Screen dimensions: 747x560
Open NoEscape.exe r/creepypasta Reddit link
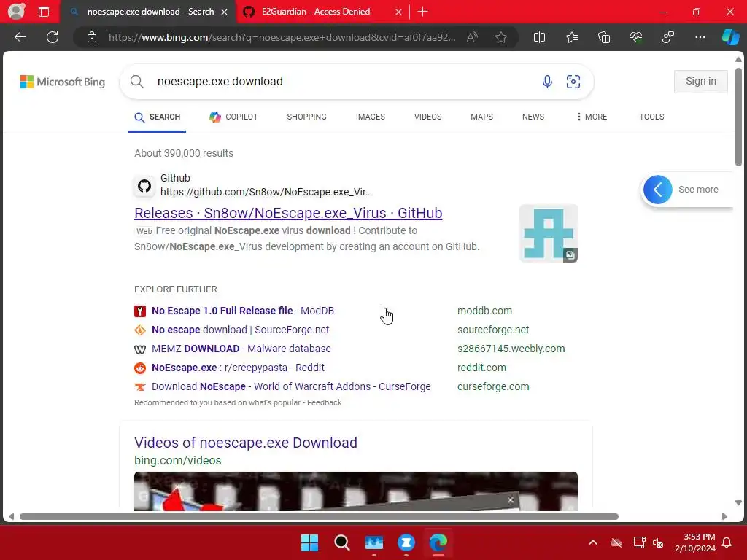tap(238, 367)
